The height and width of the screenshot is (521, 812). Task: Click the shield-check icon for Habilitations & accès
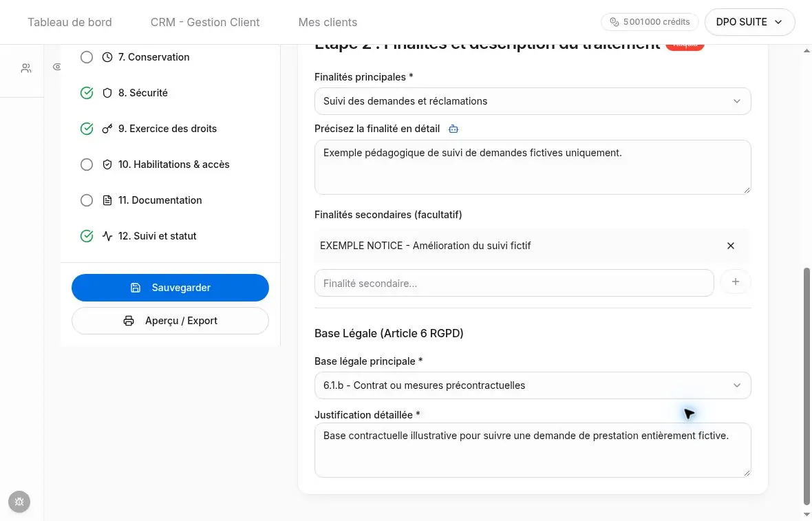(x=107, y=164)
